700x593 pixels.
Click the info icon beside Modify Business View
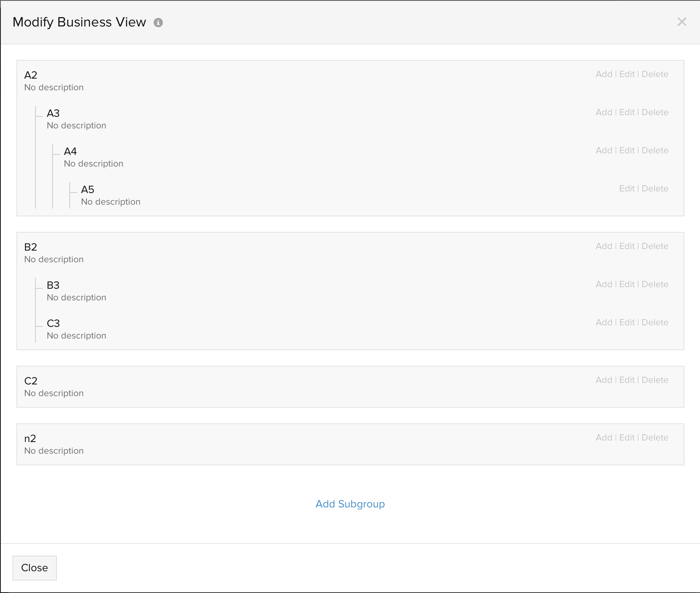tap(158, 23)
